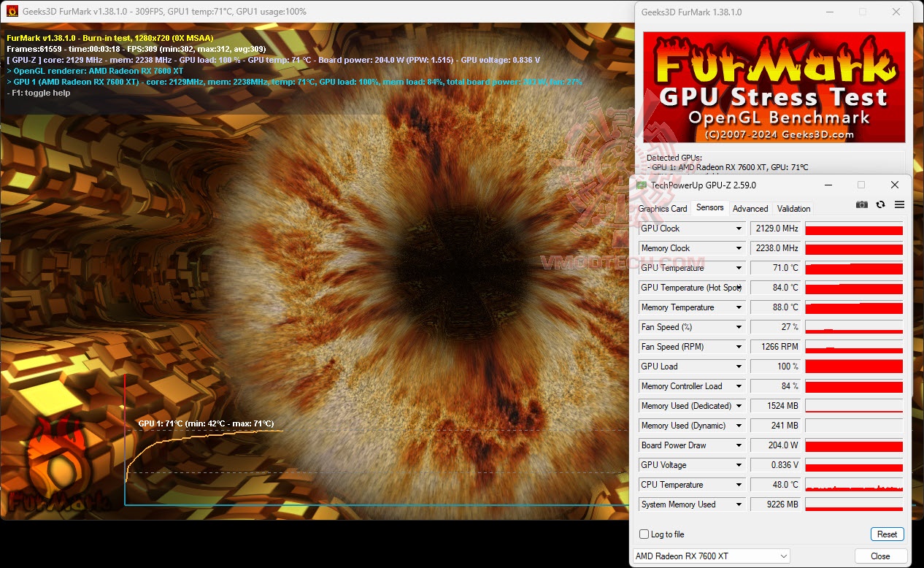Viewport: 924px width, 568px height.
Task: Open the Memory Clock sensor dropdown
Action: click(739, 248)
